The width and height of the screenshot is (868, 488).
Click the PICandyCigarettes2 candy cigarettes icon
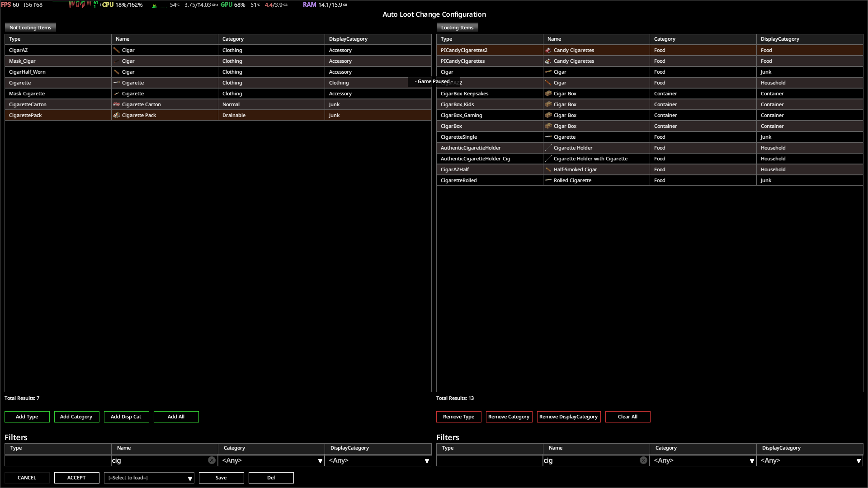(x=548, y=50)
